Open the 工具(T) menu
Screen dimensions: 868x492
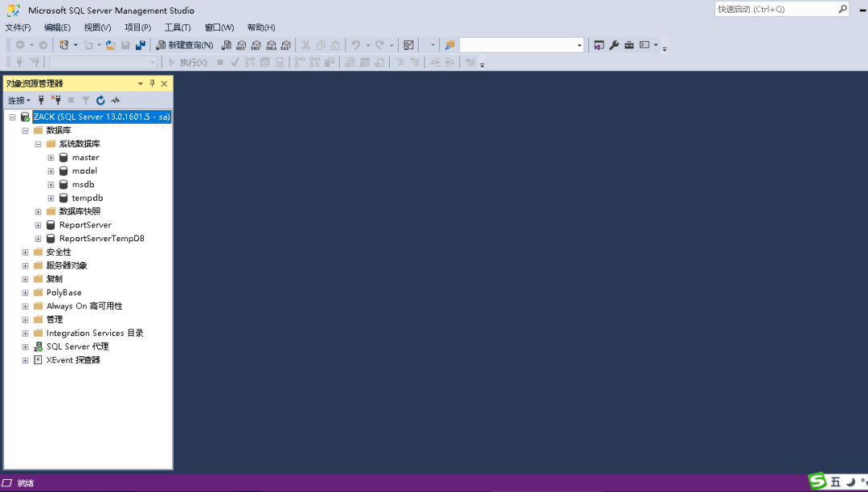[178, 27]
